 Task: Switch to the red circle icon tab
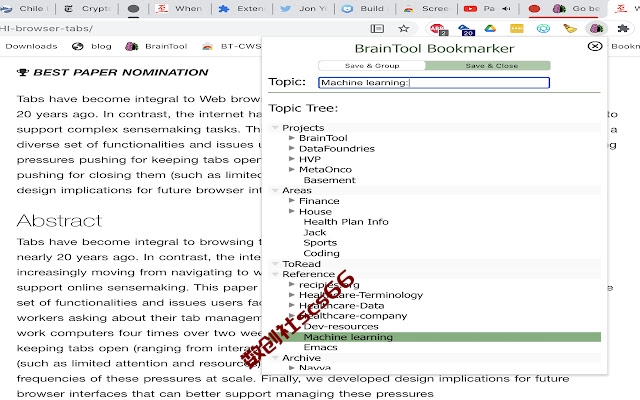click(x=534, y=8)
